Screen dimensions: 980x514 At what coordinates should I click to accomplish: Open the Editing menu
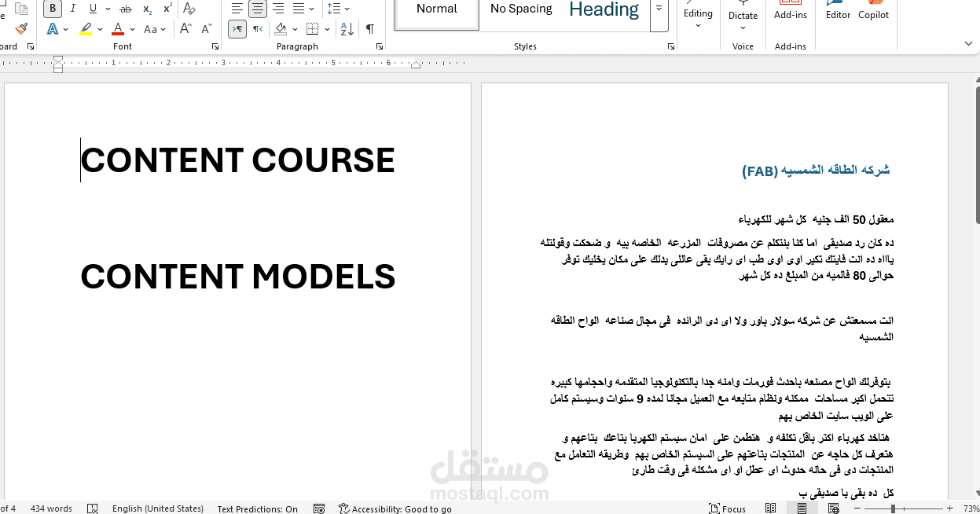pyautogui.click(x=698, y=16)
